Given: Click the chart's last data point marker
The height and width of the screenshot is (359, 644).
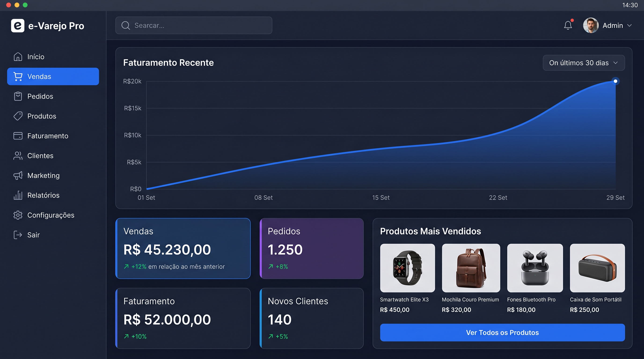Looking at the screenshot, I should tap(615, 81).
